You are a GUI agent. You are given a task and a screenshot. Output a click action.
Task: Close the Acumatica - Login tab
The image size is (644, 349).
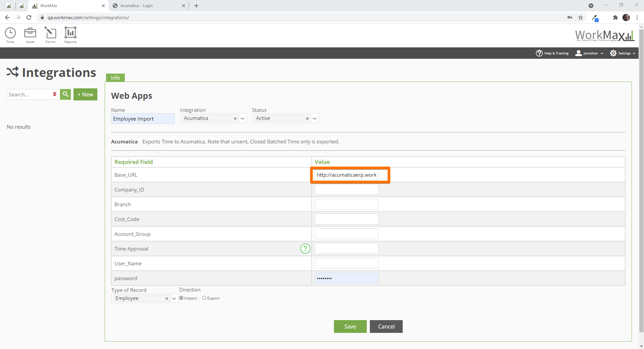click(184, 6)
